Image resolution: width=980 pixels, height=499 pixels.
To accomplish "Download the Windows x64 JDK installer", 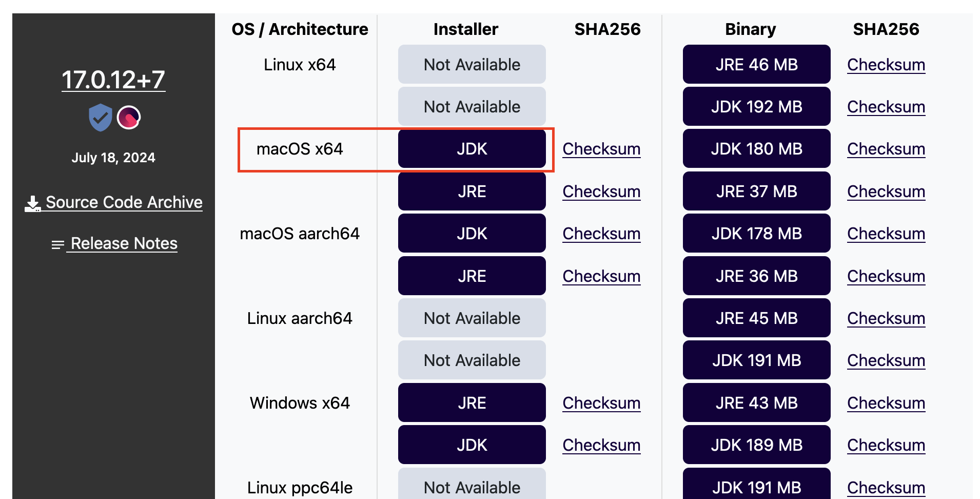I will pos(472,445).
